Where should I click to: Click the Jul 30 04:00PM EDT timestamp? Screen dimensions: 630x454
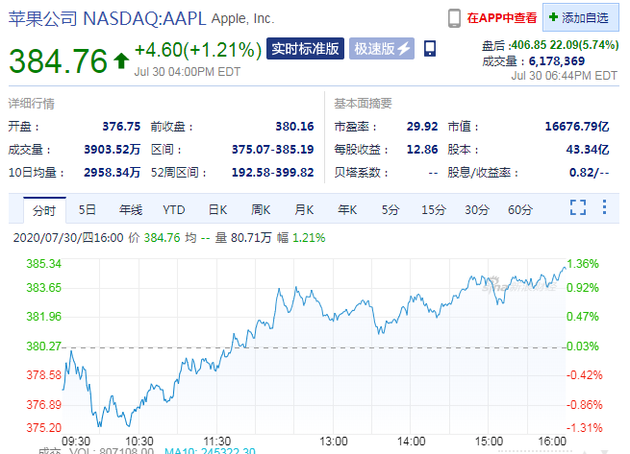(x=187, y=72)
